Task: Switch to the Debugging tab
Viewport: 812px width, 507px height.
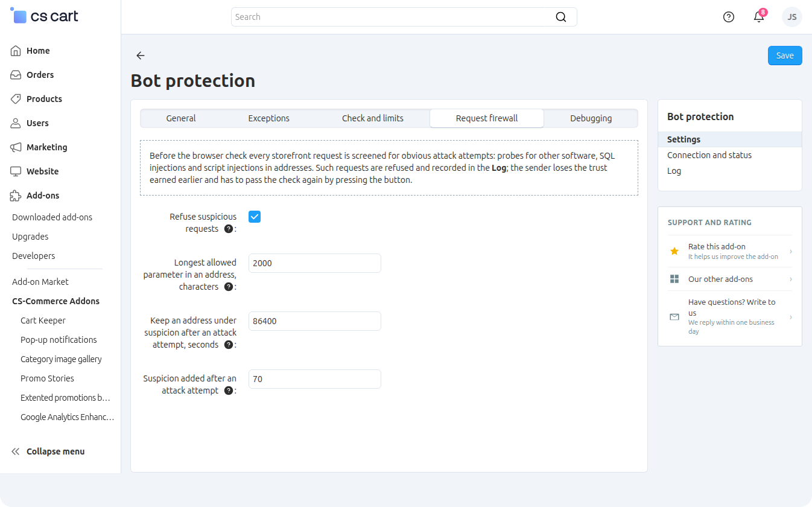Action: pyautogui.click(x=591, y=118)
